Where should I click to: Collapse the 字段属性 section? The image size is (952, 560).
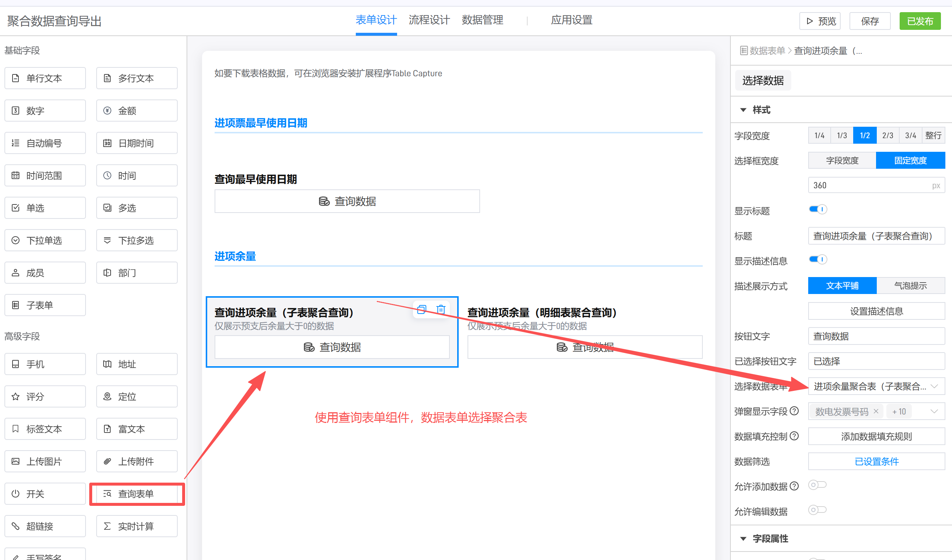(743, 539)
